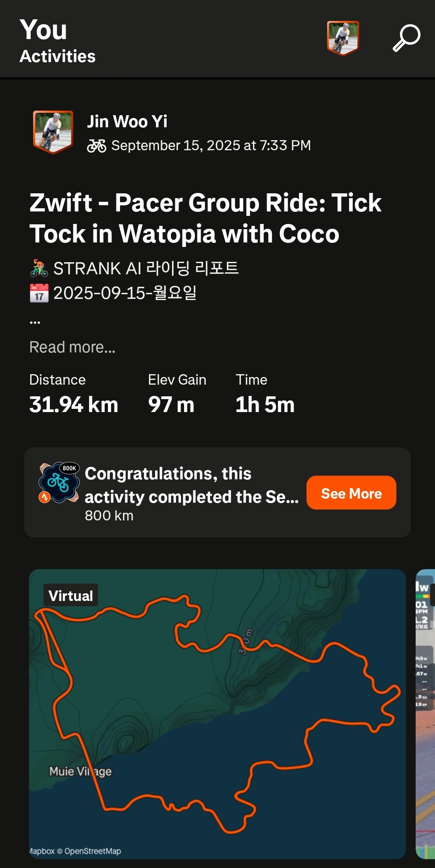Tap the 800K challenge badge icon
This screenshot has width=435, height=868.
(59, 482)
